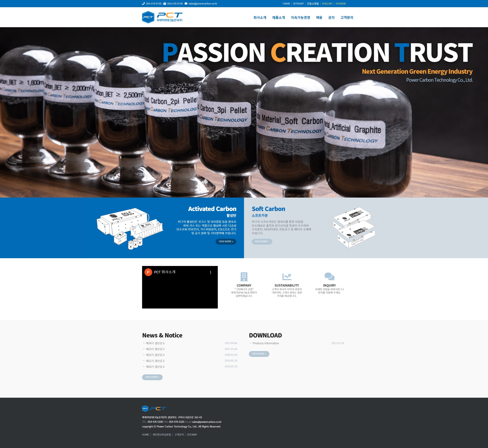This screenshot has height=448, width=488.
Task: Click the SUSTAINABILITY title text
Action: 287,286
